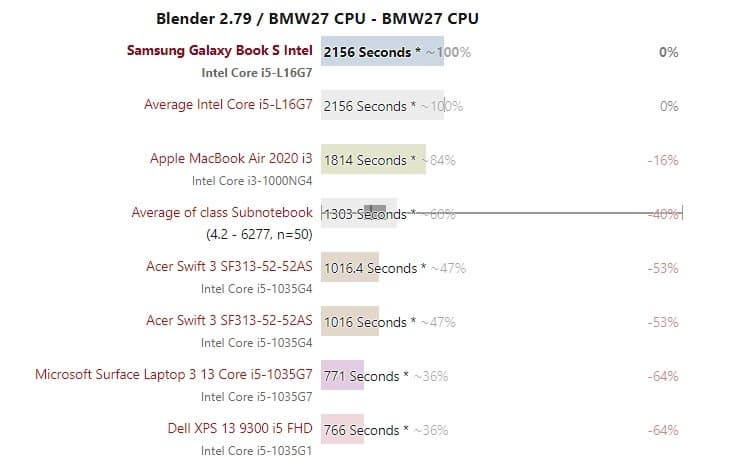Click the blue Samsung 2156 Seconds bar
Screen dimensions: 741x471
coord(382,52)
